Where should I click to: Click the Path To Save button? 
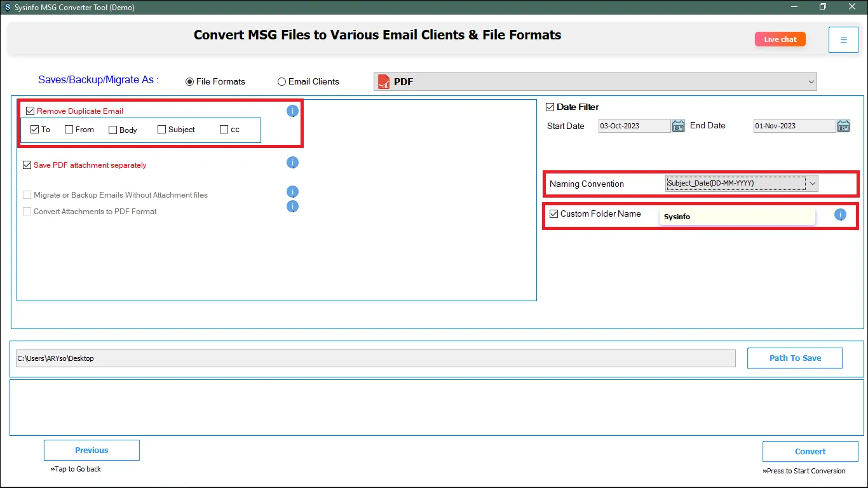pos(795,358)
